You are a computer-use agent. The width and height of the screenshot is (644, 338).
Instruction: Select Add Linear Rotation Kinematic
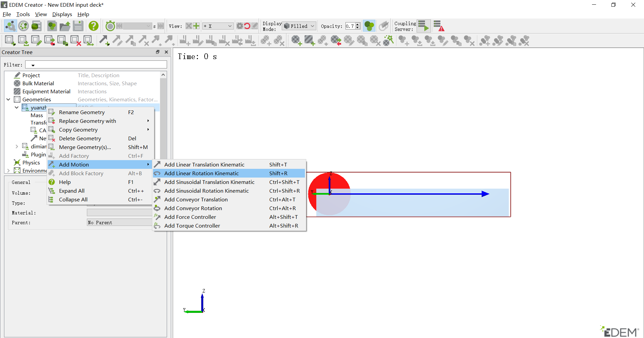point(229,173)
